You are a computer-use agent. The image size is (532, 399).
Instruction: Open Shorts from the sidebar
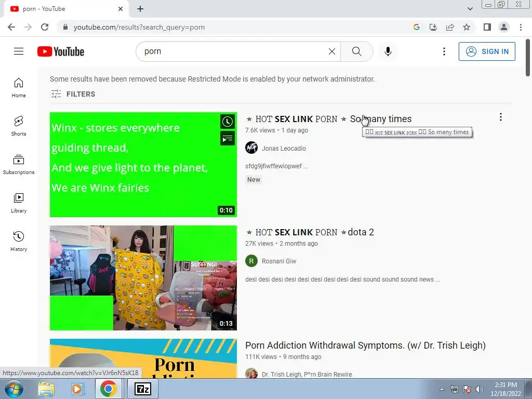(x=19, y=126)
